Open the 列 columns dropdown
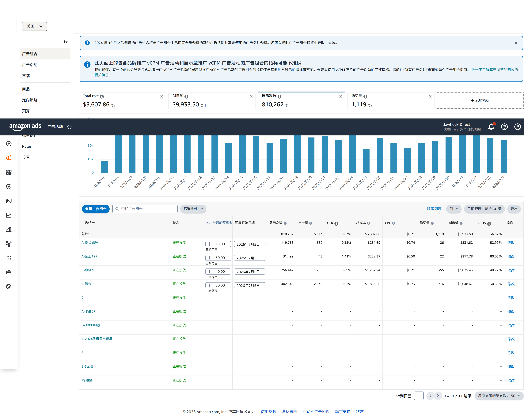524x420 pixels. coord(454,209)
